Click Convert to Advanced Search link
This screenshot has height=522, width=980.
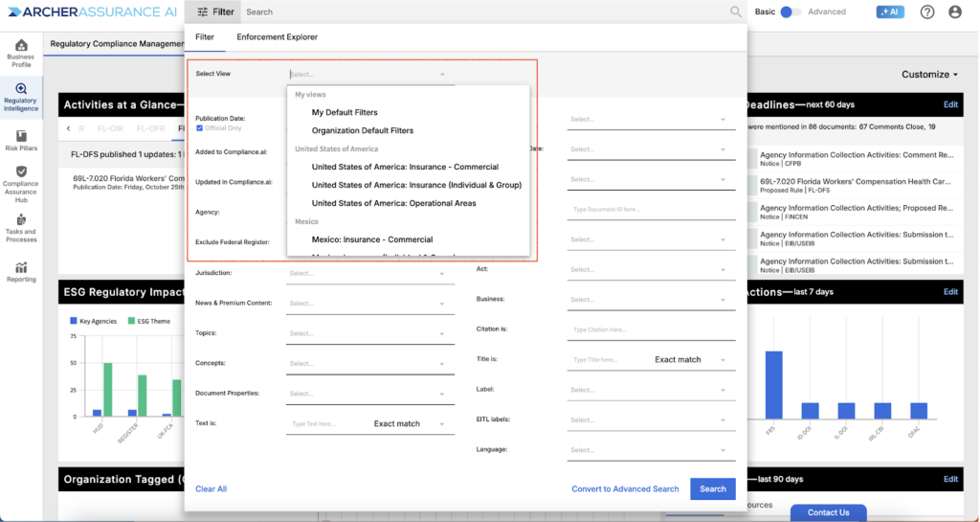click(625, 488)
